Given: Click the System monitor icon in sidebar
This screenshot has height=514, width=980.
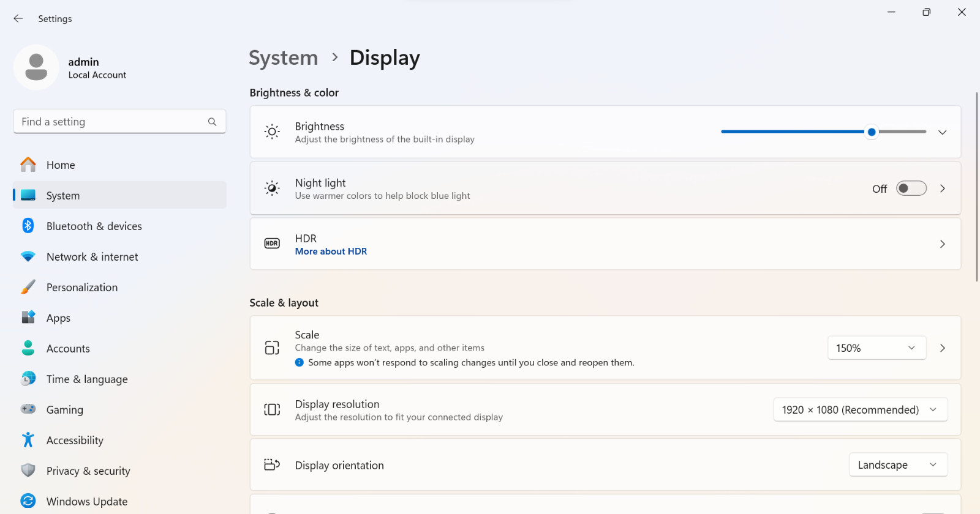Looking at the screenshot, I should click(x=28, y=195).
